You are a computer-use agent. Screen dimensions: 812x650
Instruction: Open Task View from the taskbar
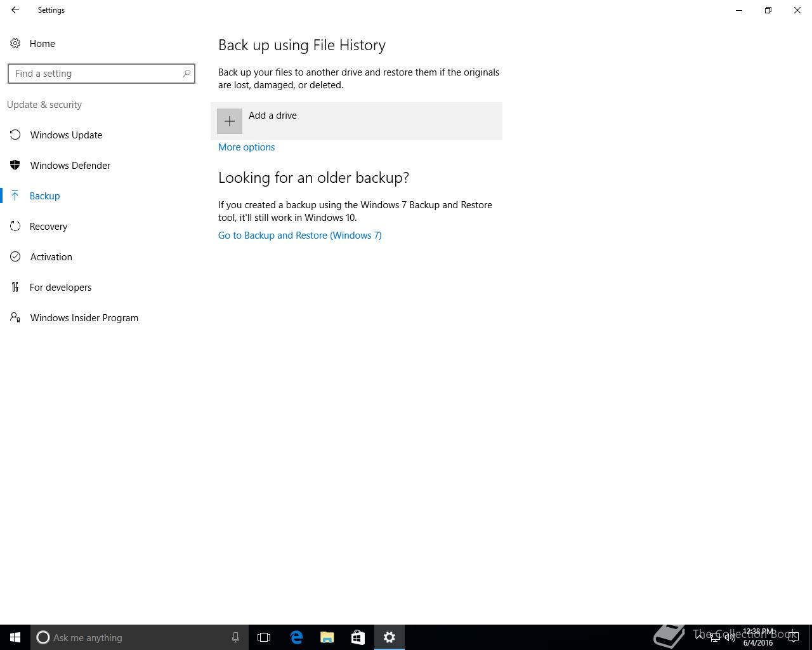tap(264, 637)
